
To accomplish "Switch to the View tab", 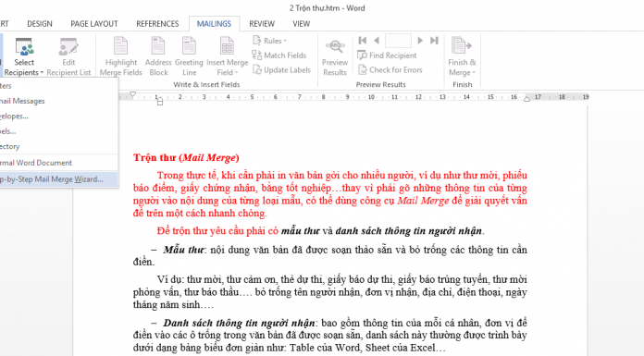I will point(301,24).
